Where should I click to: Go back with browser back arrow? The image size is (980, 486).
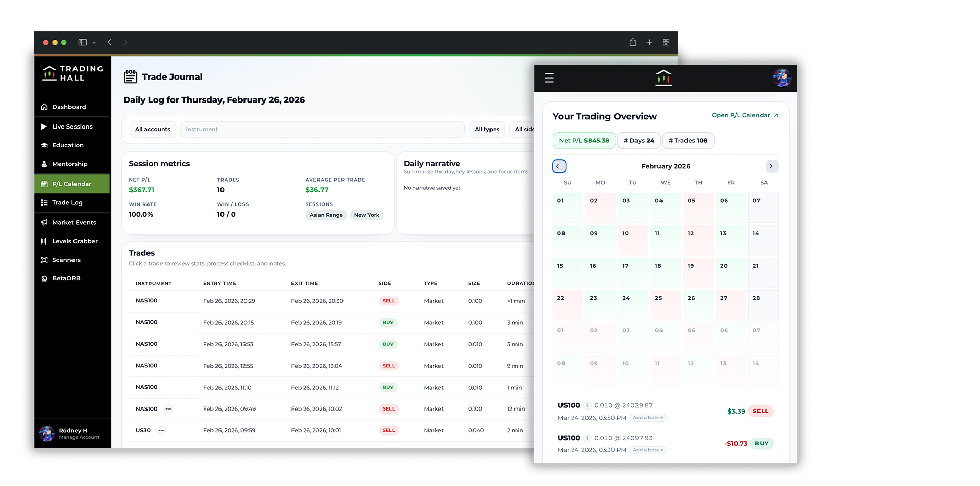109,42
